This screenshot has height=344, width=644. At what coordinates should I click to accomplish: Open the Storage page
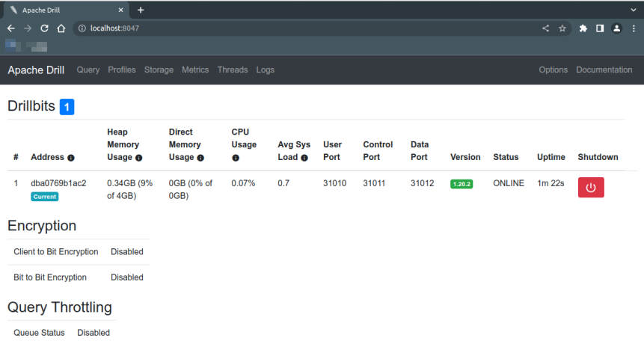click(x=159, y=70)
